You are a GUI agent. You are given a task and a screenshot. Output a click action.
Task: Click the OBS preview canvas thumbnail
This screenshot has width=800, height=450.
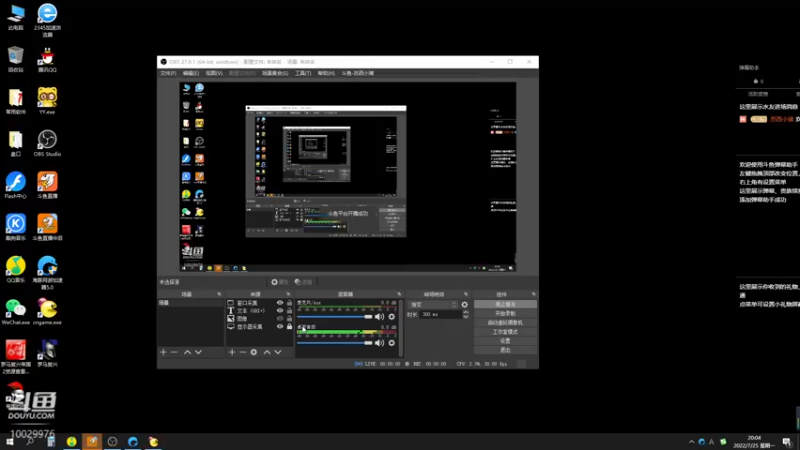[x=347, y=177]
